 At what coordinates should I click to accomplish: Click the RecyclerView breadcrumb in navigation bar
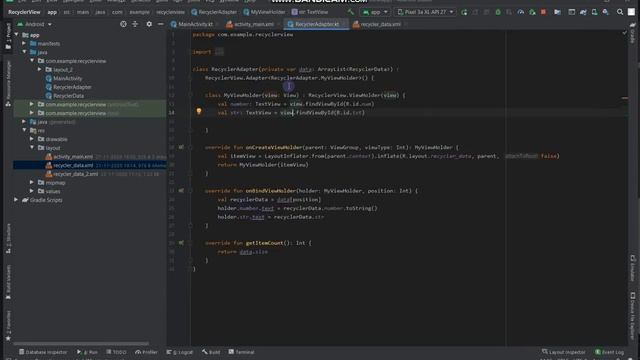click(24, 12)
